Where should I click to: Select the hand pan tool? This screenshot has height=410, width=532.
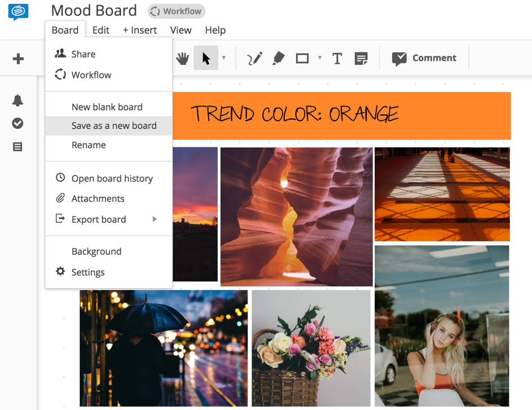coord(183,58)
